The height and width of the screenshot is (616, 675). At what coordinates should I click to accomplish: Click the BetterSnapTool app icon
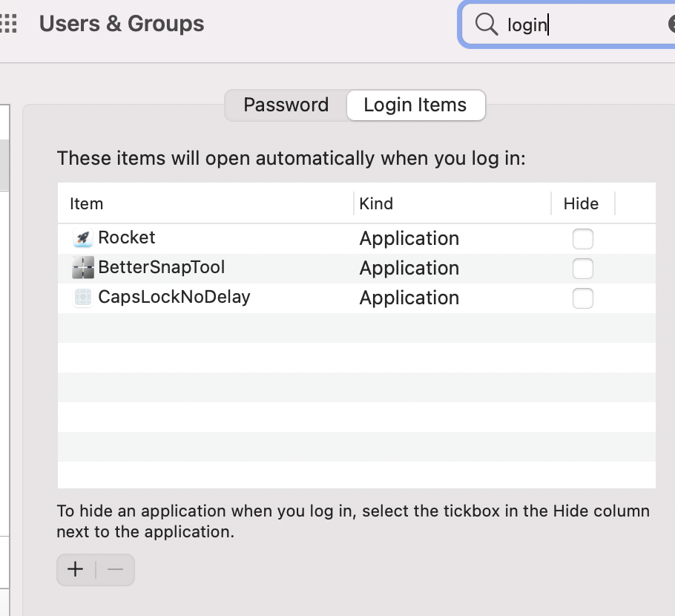(83, 267)
